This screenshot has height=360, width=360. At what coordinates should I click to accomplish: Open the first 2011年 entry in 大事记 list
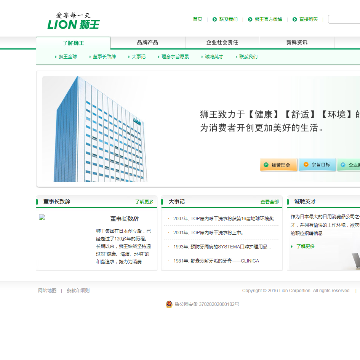pyautogui.click(x=223, y=219)
